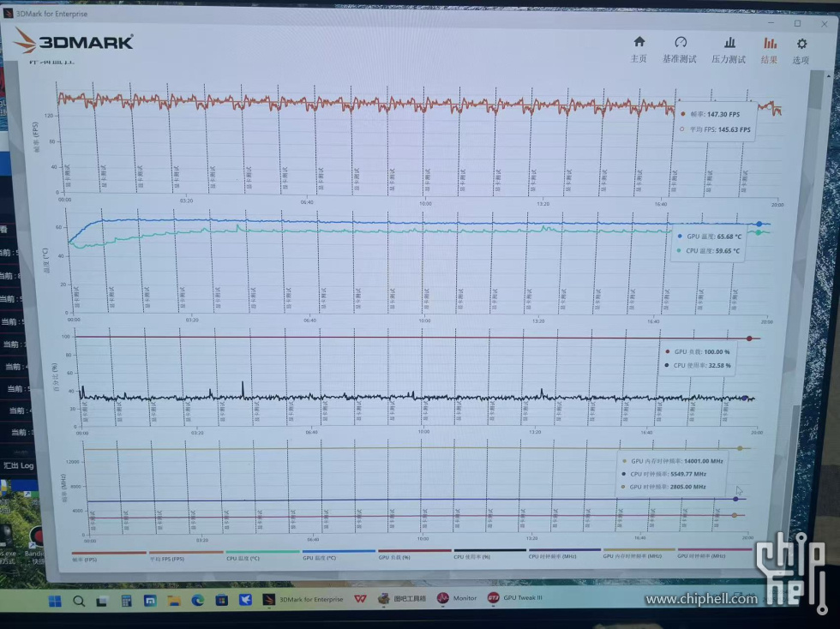Click the WPS icon in taskbar

coord(359,598)
